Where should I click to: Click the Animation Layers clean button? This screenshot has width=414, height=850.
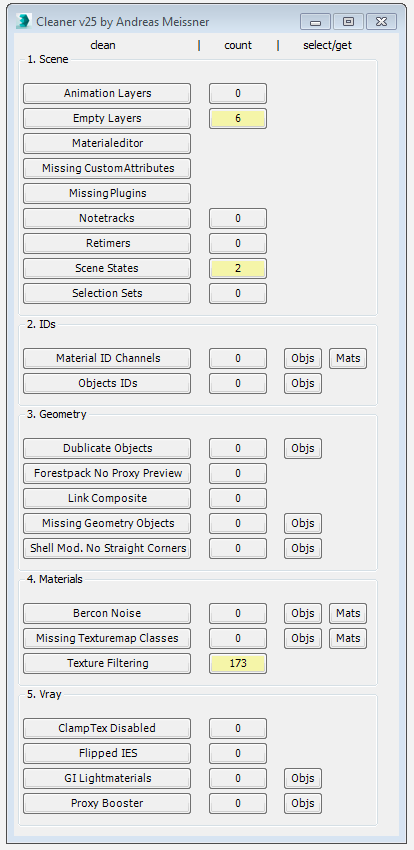click(107, 93)
